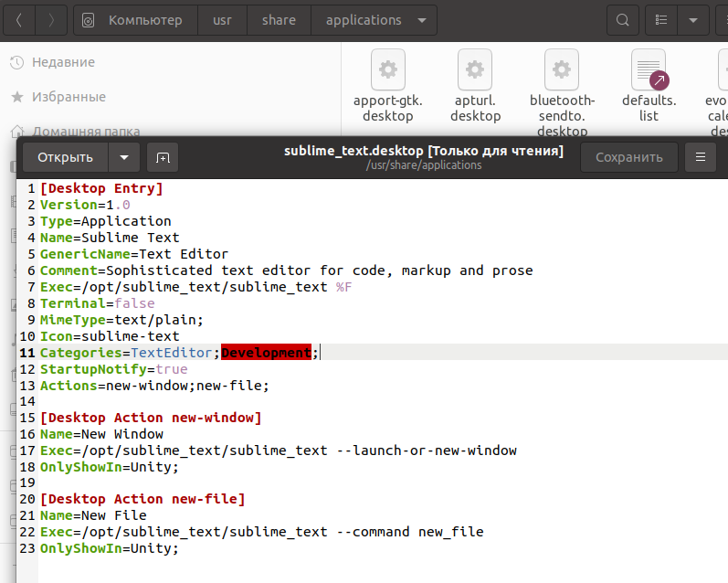The width and height of the screenshot is (728, 583).
Task: Select the apturl.desktop file icon
Action: (x=475, y=69)
